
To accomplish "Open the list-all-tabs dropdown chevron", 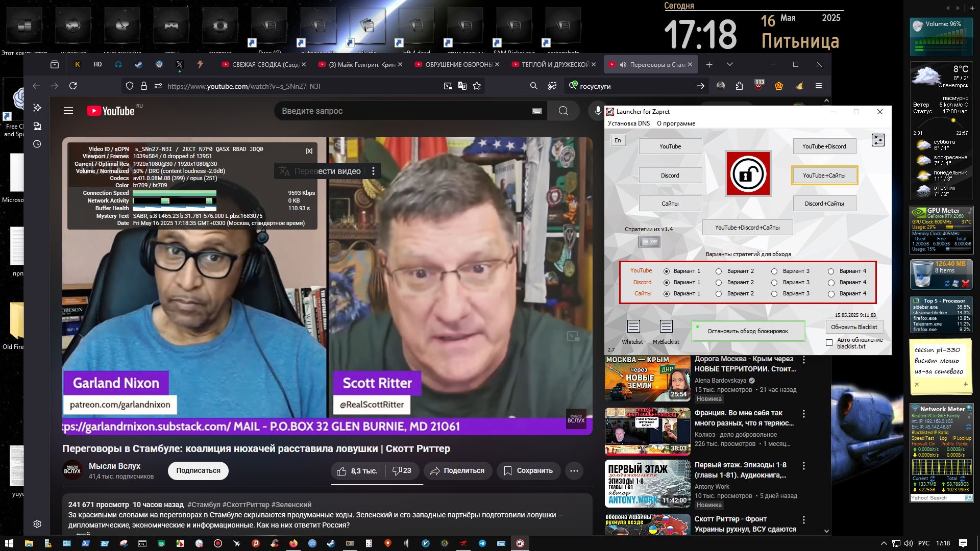I will [x=730, y=64].
